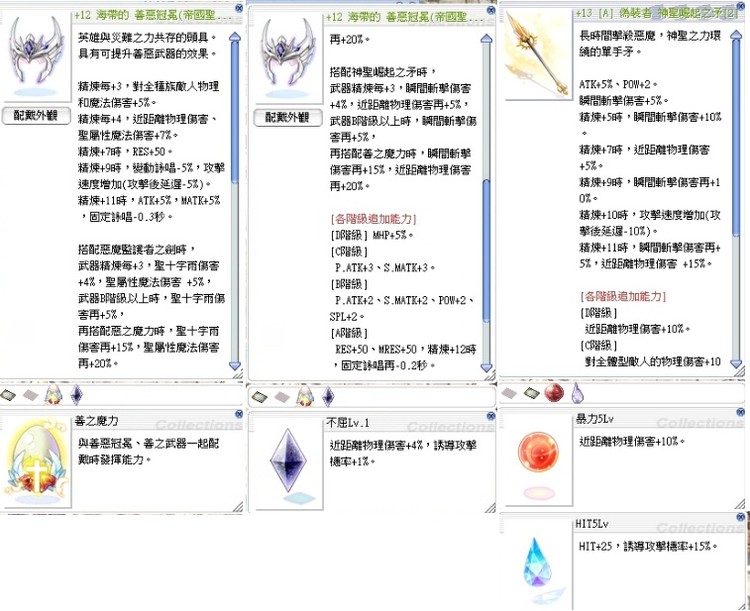Click the pink enchant slot icon under the spear window
This screenshot has width=750, height=611.
click(509, 393)
